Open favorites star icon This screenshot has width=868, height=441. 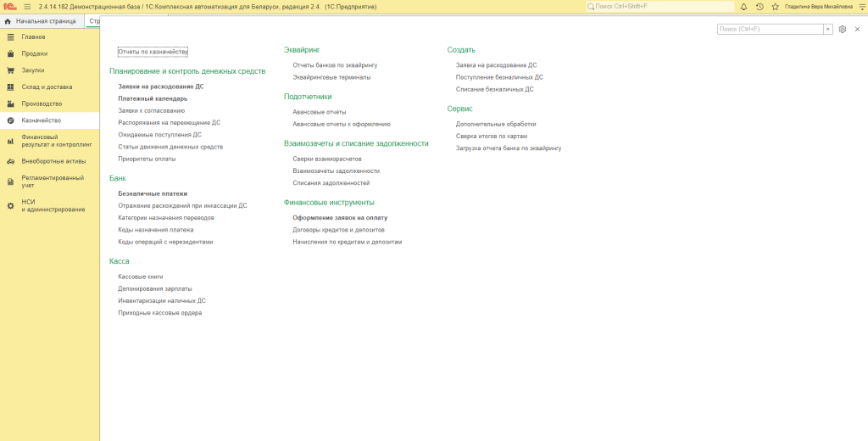pyautogui.click(x=775, y=6)
